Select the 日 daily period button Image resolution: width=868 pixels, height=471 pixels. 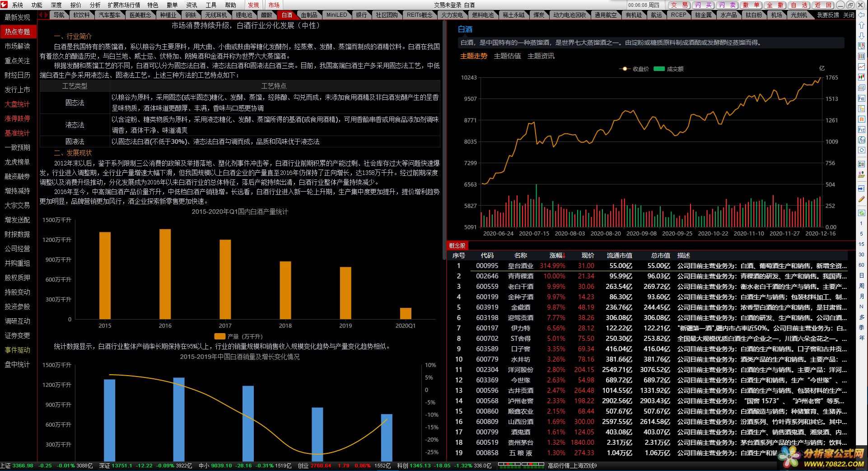tap(861, 275)
